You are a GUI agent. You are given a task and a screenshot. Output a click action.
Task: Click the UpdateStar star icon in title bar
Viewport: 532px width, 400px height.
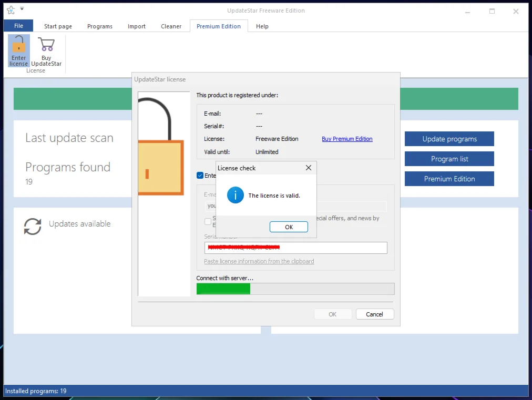11,9
